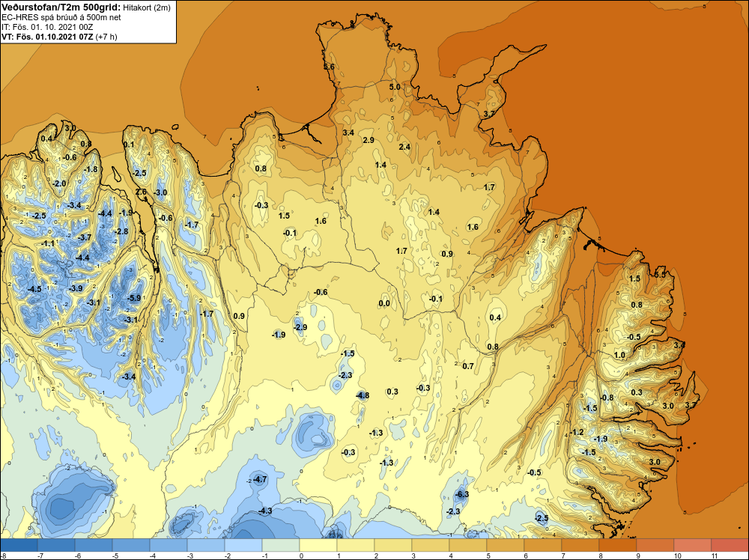Click the legend swatch between 0 and 1
This screenshot has width=749, height=560.
pyautogui.click(x=318, y=545)
